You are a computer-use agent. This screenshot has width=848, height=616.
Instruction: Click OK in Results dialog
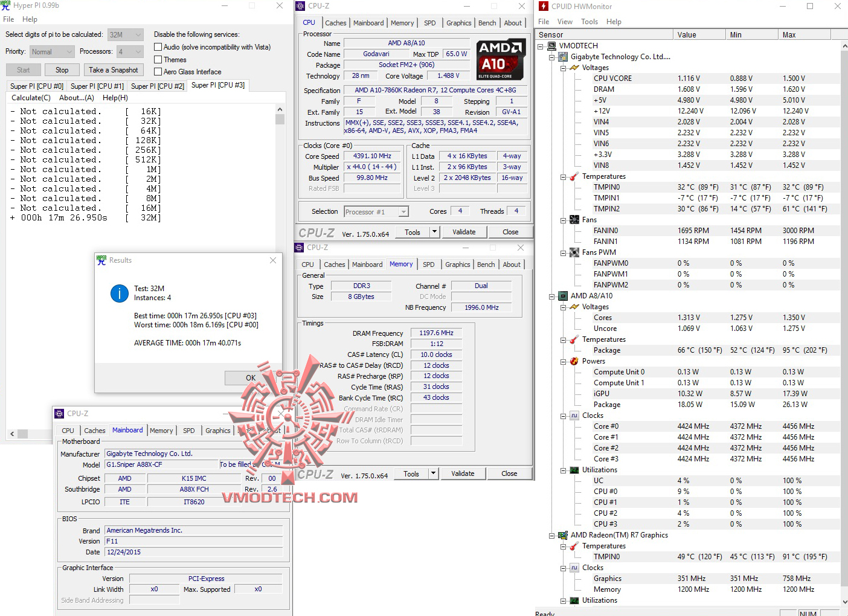tap(250, 378)
